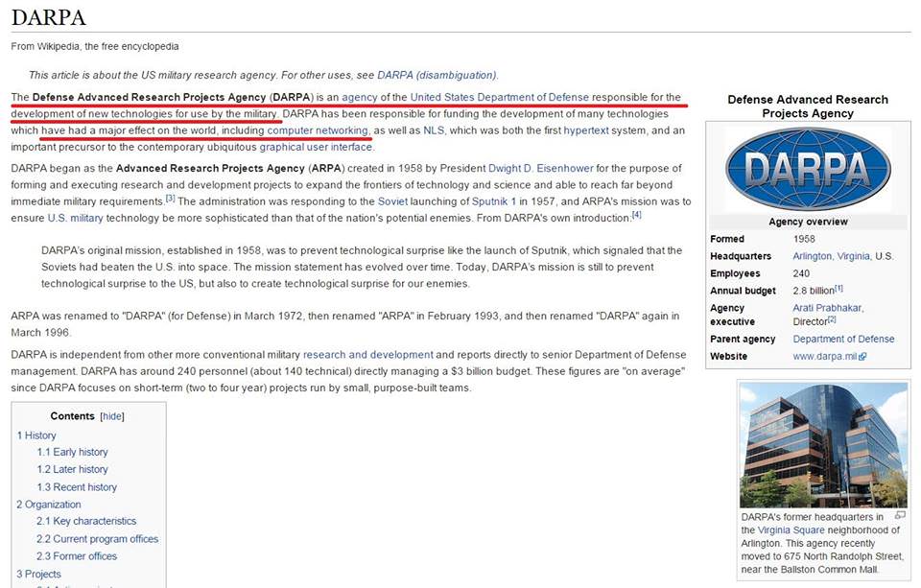Follow the computer networking link

[318, 130]
